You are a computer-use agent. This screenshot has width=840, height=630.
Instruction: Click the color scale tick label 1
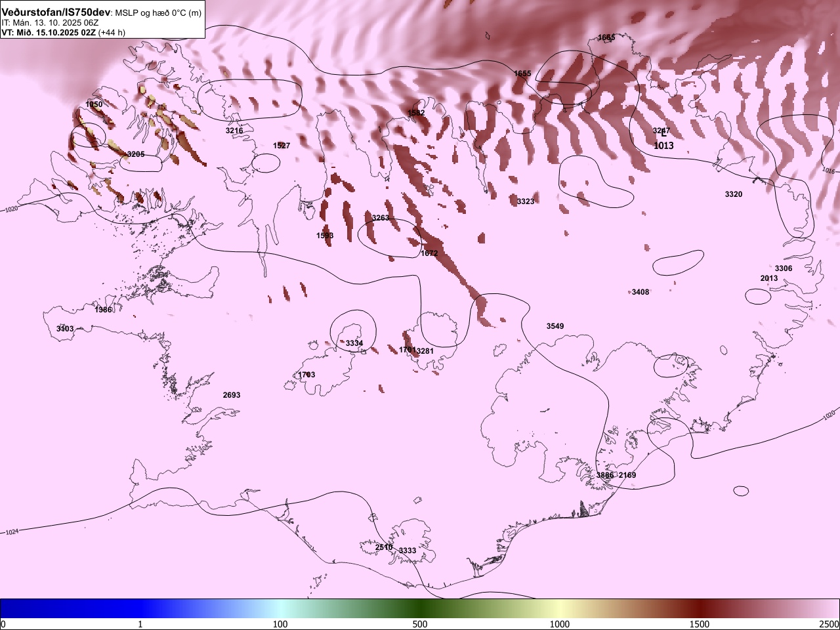140,623
